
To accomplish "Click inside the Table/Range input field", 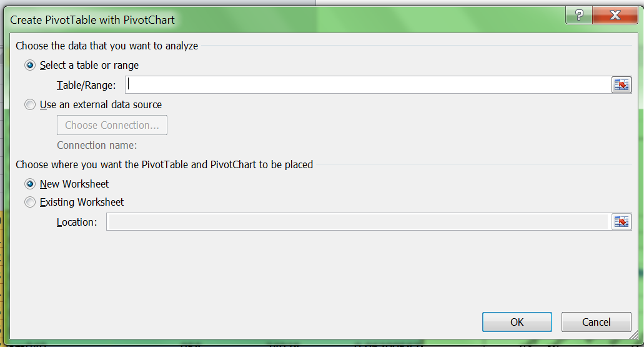I will (368, 84).
